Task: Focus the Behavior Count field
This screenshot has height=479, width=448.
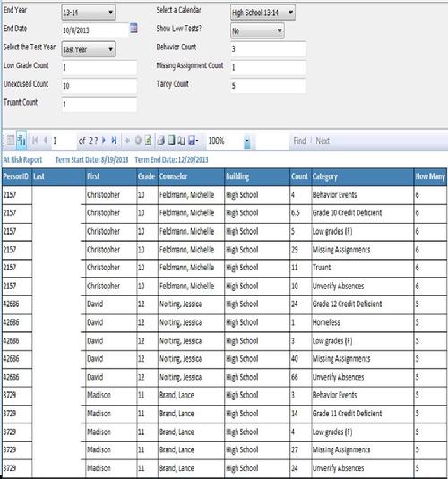Action: [x=268, y=49]
